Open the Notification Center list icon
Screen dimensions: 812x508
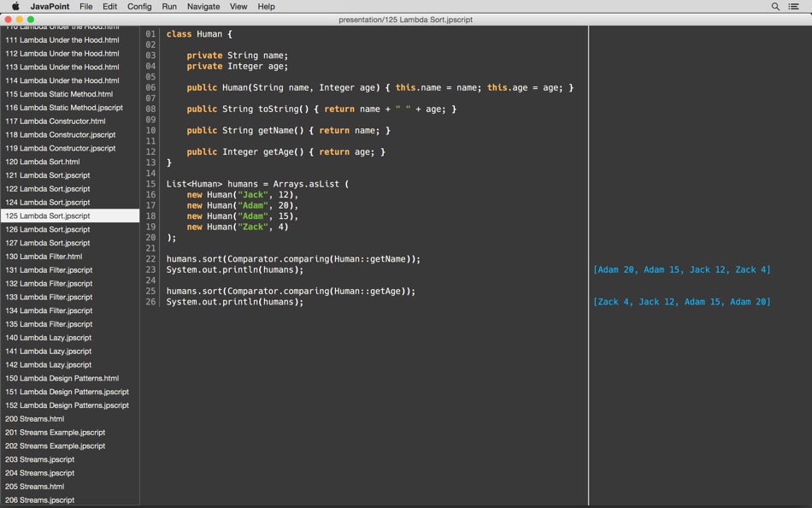point(793,7)
